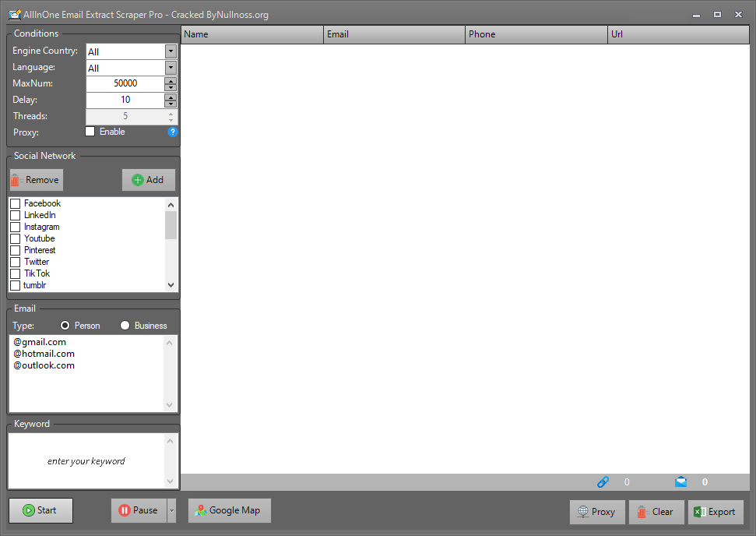Image resolution: width=756 pixels, height=536 pixels.
Task: Add a new social network
Action: [149, 180]
